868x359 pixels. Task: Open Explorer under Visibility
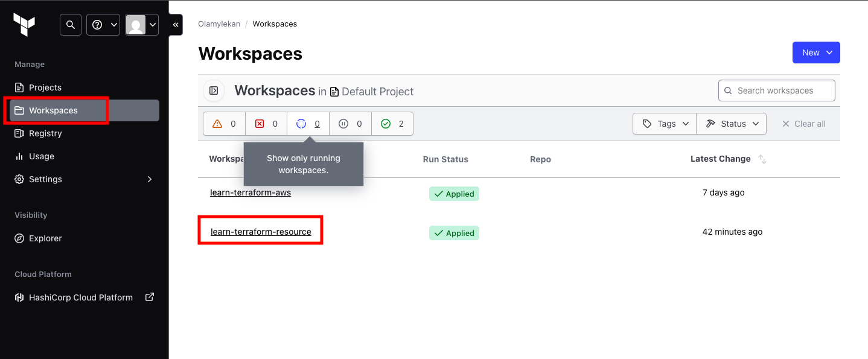85,238
